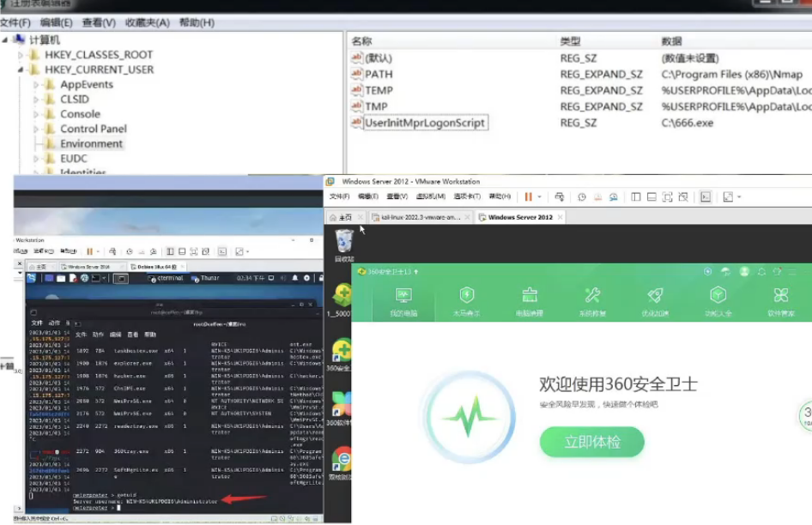
Task: Expand the HKEY_CLASSES_ROOT node arrow
Action: point(21,55)
